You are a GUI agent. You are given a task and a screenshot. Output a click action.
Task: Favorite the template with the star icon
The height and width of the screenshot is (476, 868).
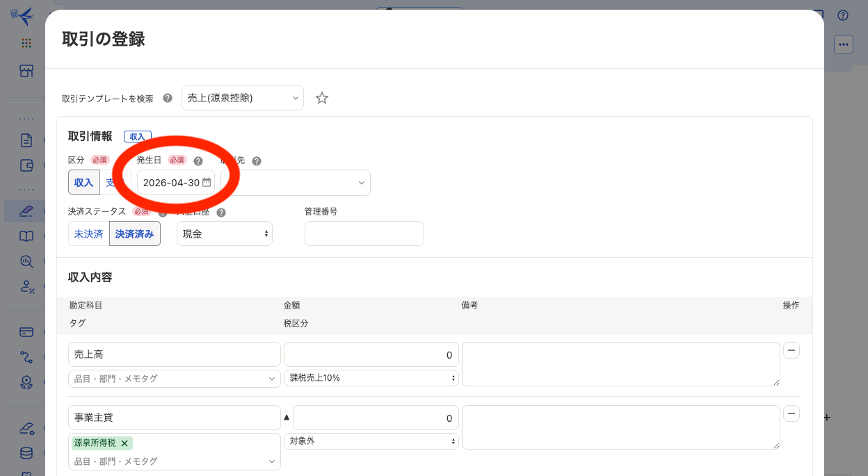[x=322, y=98]
